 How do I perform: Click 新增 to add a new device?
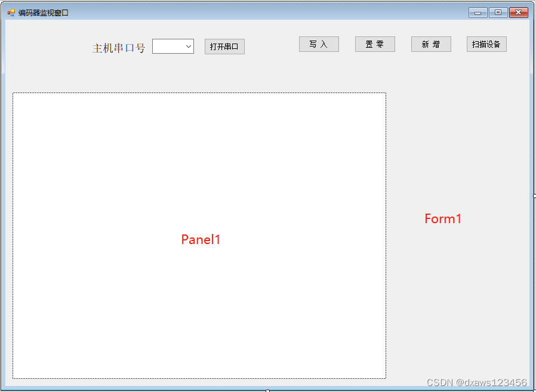click(x=431, y=44)
